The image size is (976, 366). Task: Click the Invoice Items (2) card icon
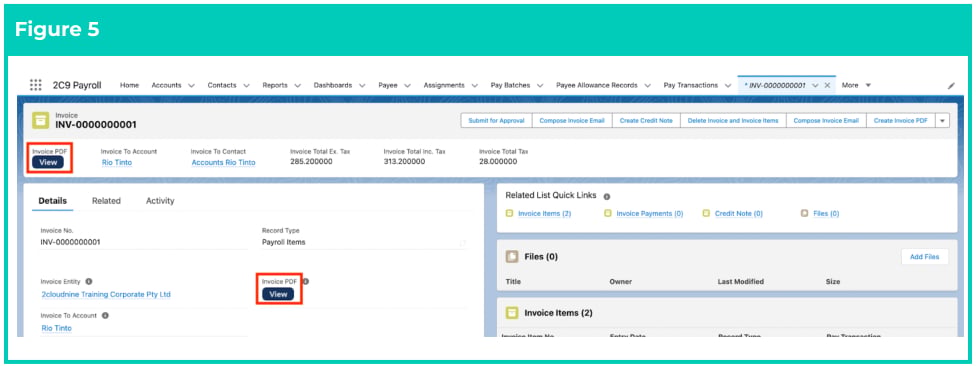pyautogui.click(x=512, y=313)
